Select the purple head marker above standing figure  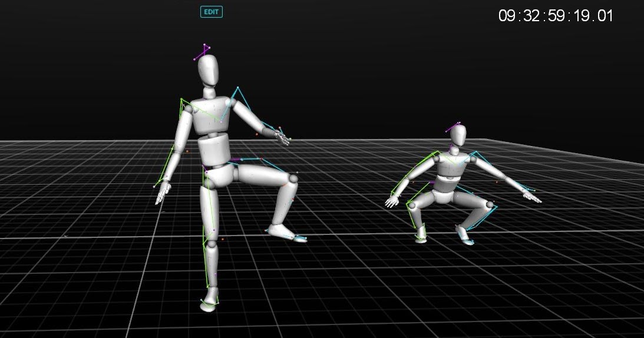(202, 52)
